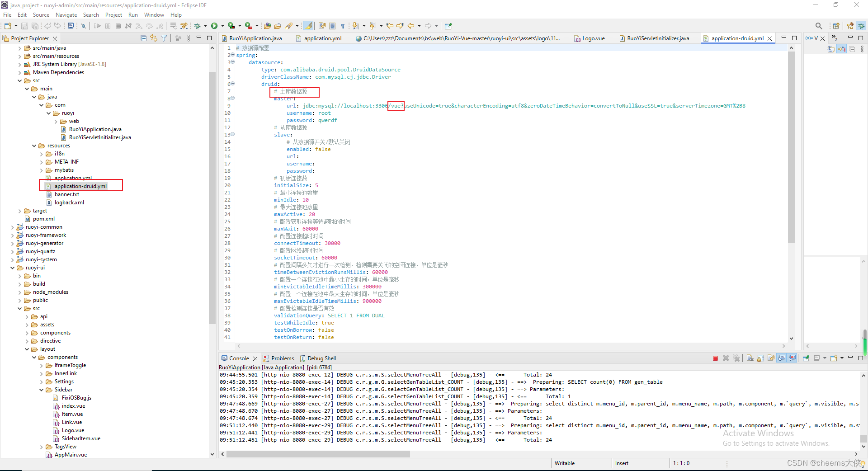The image size is (868, 471).
Task: Click the Open Console monitor icon in main toolbar
Action: [x=71, y=26]
